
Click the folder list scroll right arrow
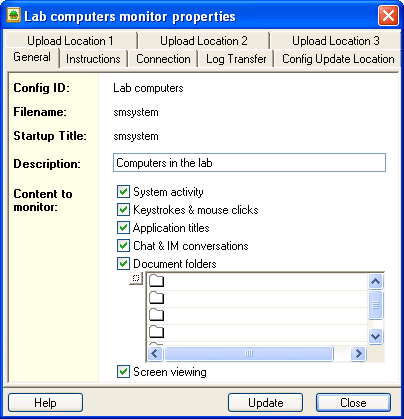[x=359, y=353]
